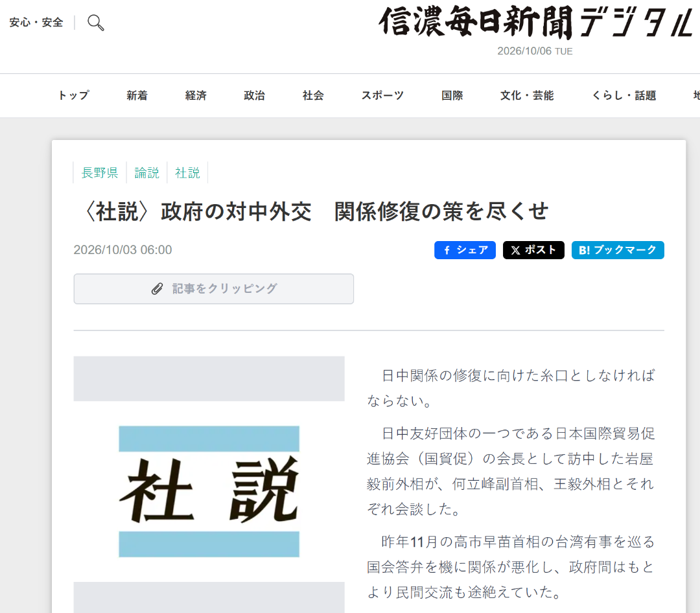Click the paragraph starting 昨年11月の高市早苗
Viewport: 700px width, 613px height.
point(511,567)
